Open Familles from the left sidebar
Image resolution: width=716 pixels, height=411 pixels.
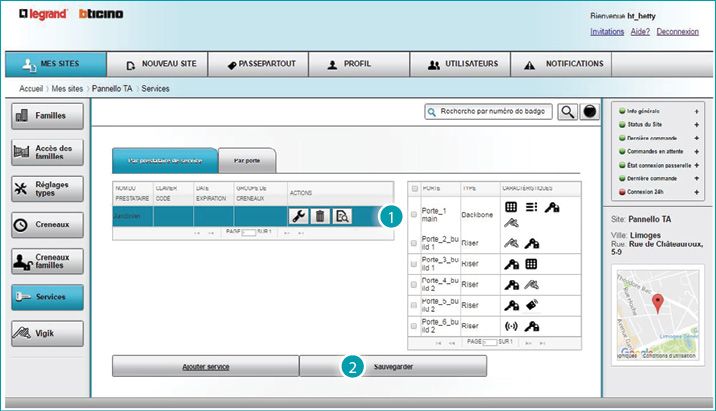(x=47, y=116)
